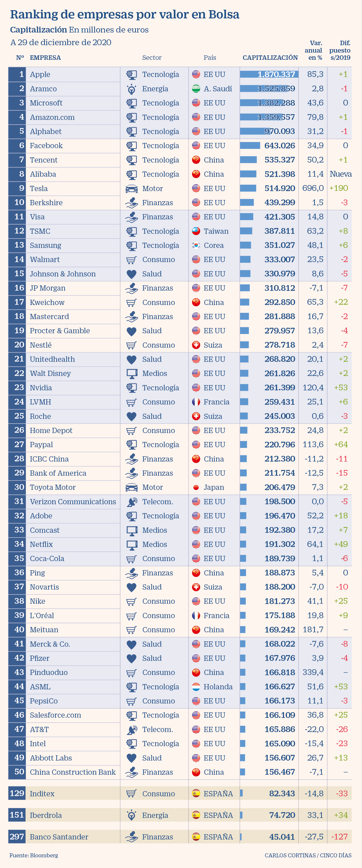Screen dimensions: 362x868
Task: Click the company name 'China Construction Bank'
Action: (x=73, y=772)
